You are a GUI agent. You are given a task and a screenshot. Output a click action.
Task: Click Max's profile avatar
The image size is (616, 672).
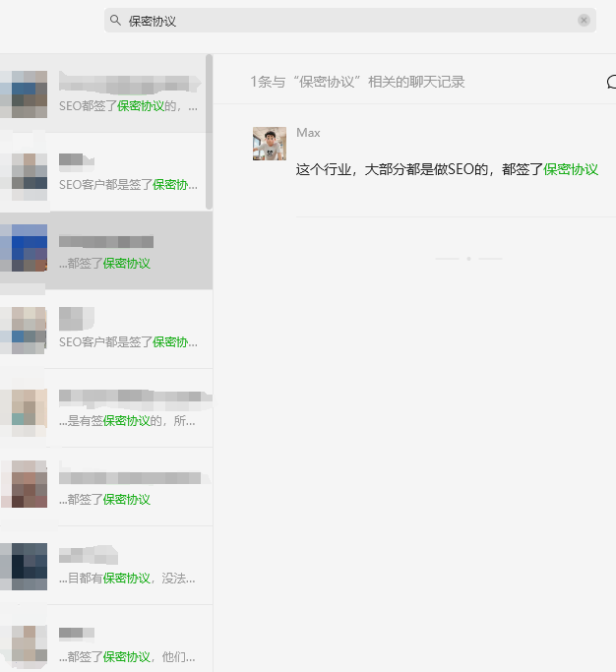point(270,144)
